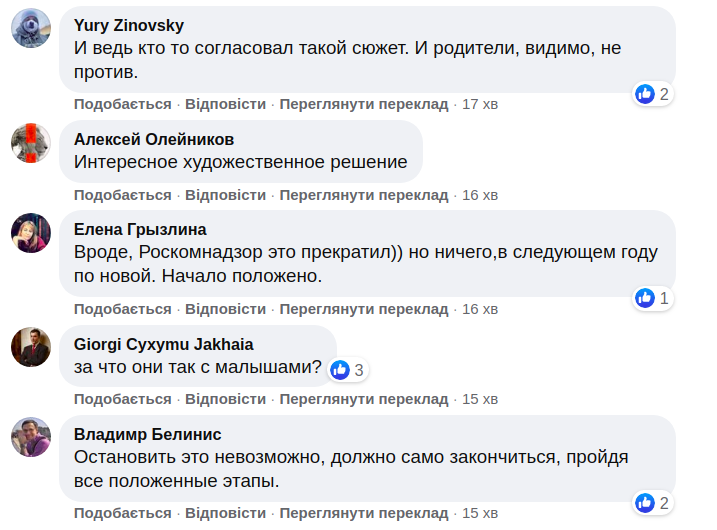Open like reactions on Giorgi Jakhaia's comment
717x530 pixels.
pos(349,370)
